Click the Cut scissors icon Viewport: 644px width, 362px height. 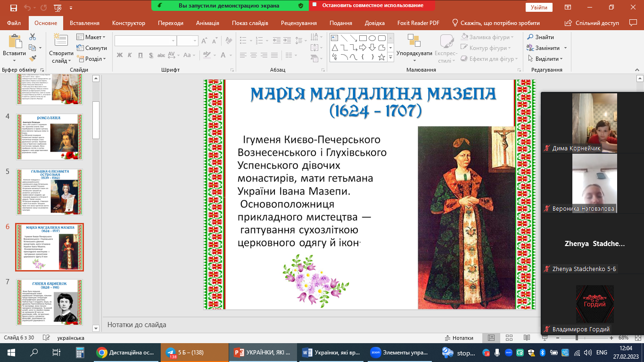coord(33,37)
